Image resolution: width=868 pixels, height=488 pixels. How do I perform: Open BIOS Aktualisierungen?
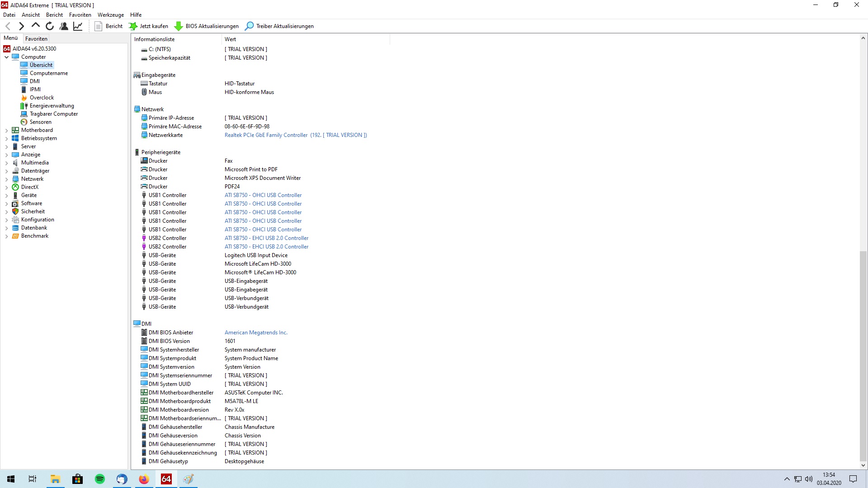pos(207,26)
